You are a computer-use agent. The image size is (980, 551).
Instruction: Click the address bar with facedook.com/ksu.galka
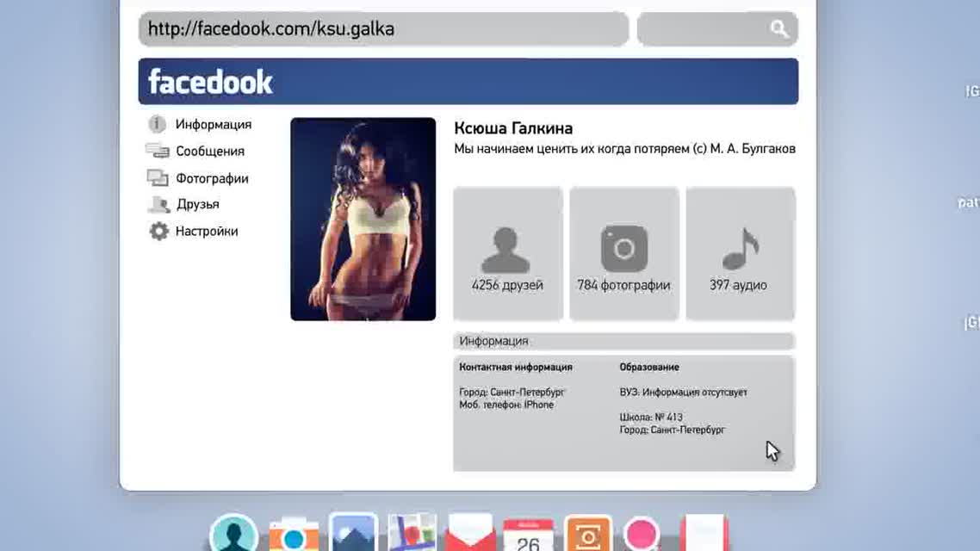[x=383, y=28]
